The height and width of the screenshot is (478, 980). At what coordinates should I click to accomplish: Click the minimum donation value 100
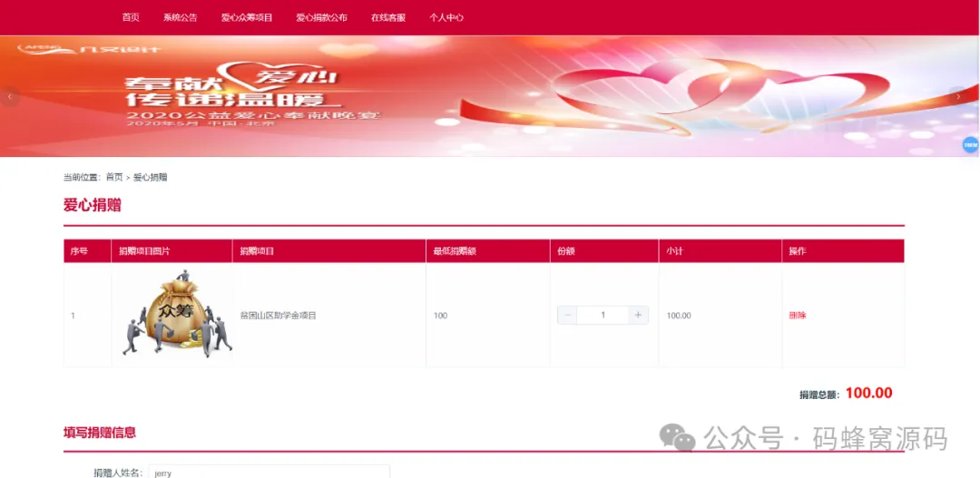(x=441, y=316)
